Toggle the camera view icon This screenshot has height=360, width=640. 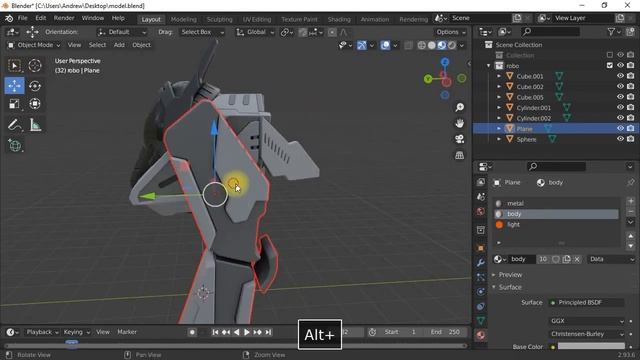(460, 139)
